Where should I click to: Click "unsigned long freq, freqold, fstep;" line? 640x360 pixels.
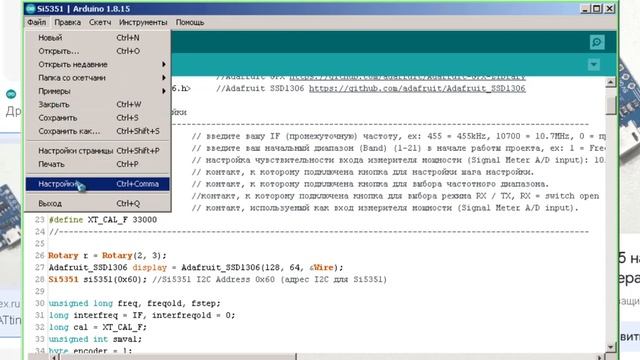pos(134,303)
